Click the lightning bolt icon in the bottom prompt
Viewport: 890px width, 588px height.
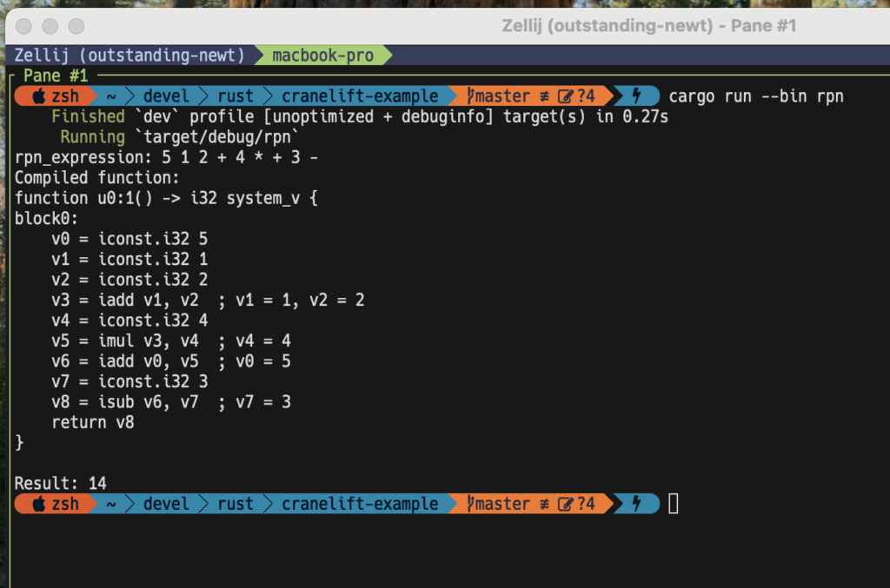(x=636, y=503)
